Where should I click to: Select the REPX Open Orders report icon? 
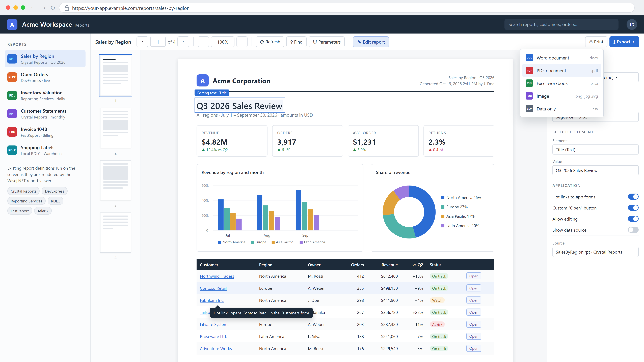(12, 77)
